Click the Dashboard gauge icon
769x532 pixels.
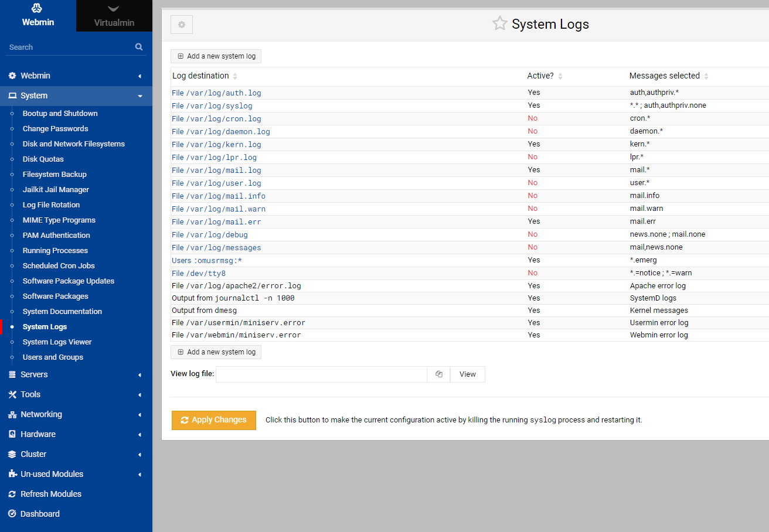point(12,514)
